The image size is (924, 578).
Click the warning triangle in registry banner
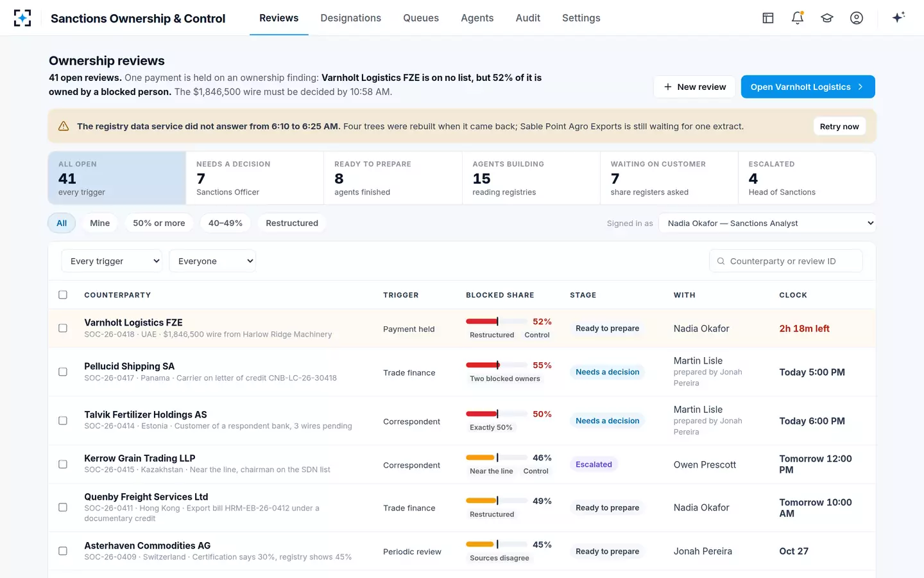(x=64, y=127)
